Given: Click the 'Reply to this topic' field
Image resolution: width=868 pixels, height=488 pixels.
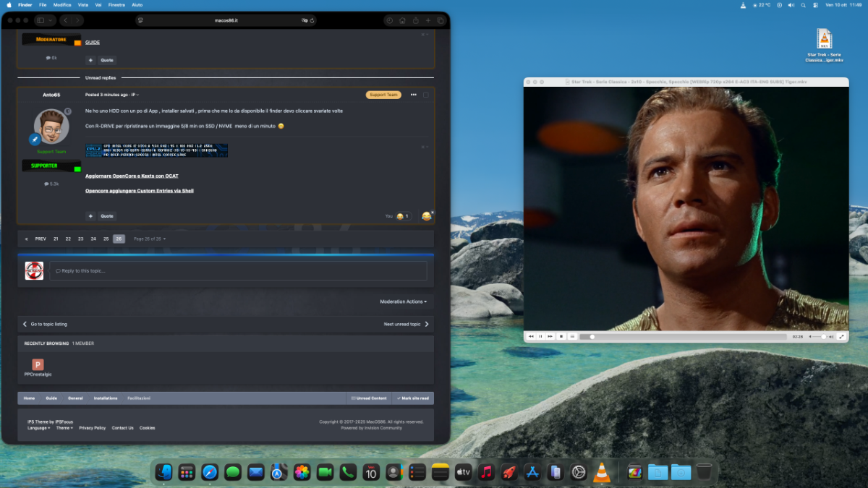Looking at the screenshot, I should (x=238, y=271).
